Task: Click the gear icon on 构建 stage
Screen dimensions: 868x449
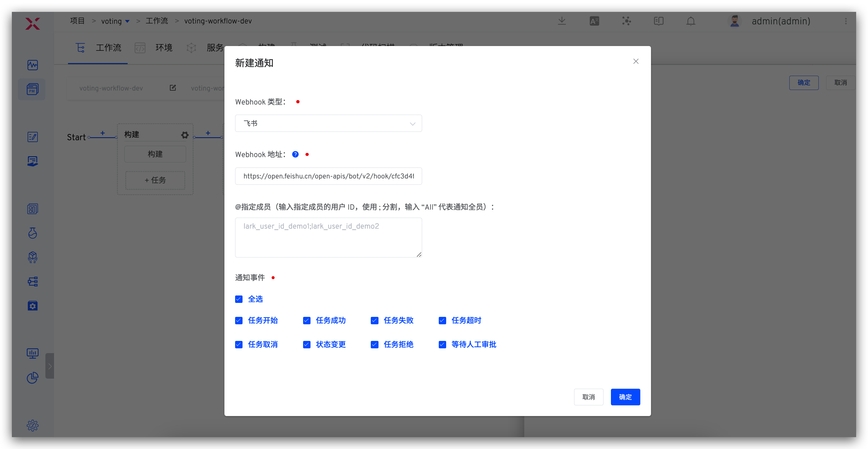Action: pyautogui.click(x=185, y=135)
